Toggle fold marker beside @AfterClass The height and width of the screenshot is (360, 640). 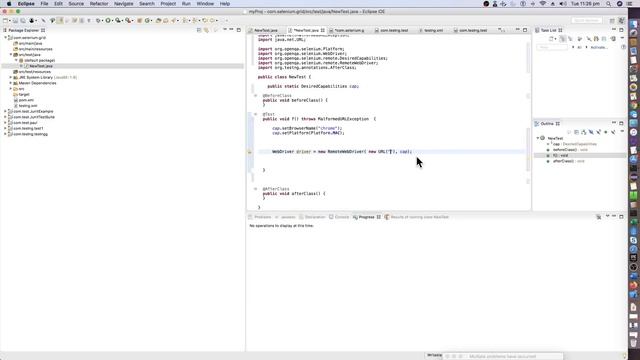pos(256,189)
